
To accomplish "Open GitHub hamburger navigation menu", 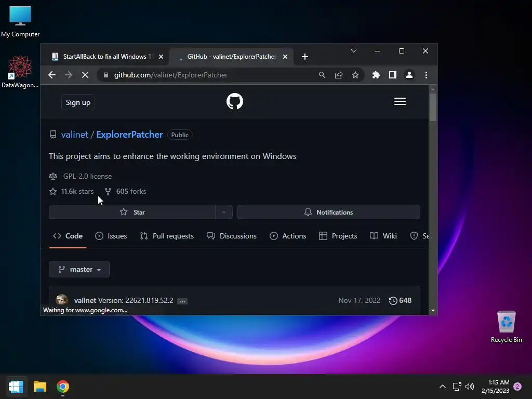I will [400, 101].
